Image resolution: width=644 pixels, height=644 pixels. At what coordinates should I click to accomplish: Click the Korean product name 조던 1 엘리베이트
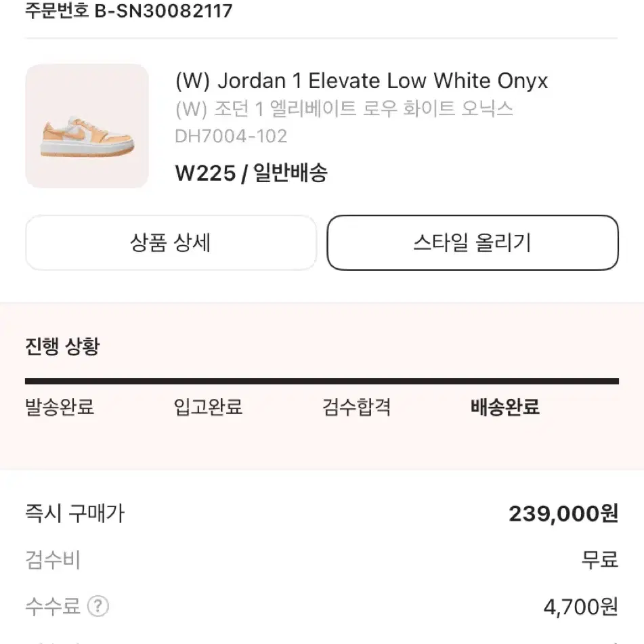[344, 109]
